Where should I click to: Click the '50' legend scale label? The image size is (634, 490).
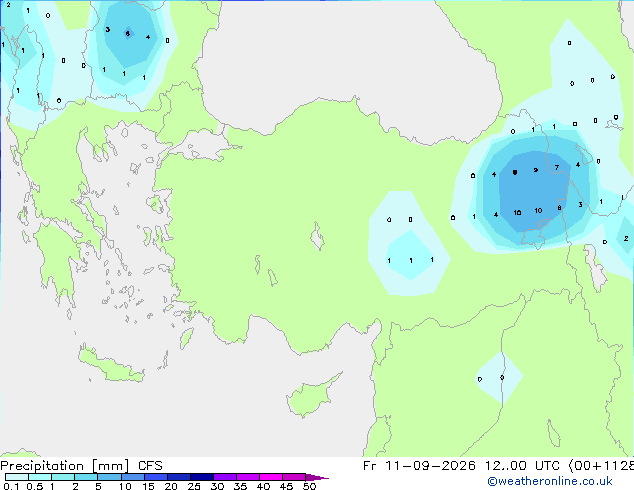[x=309, y=486]
